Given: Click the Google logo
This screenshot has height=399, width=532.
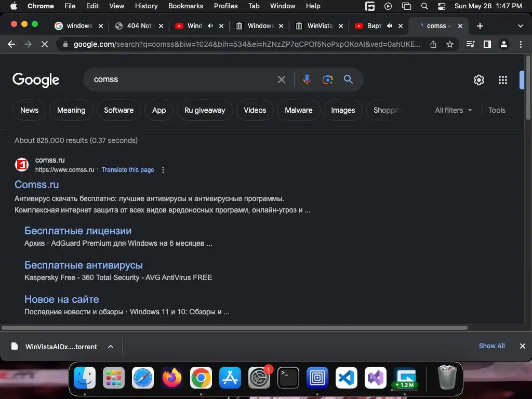Looking at the screenshot, I should pyautogui.click(x=36, y=80).
